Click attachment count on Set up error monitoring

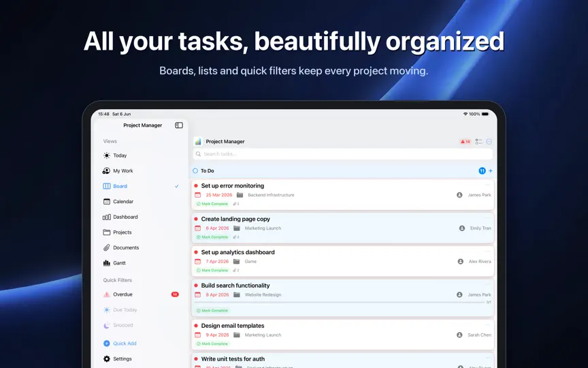236,204
